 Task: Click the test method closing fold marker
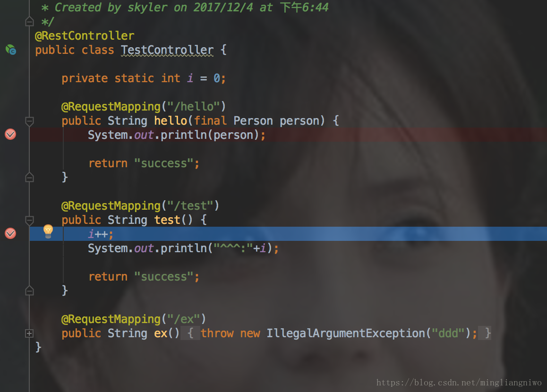point(29,290)
